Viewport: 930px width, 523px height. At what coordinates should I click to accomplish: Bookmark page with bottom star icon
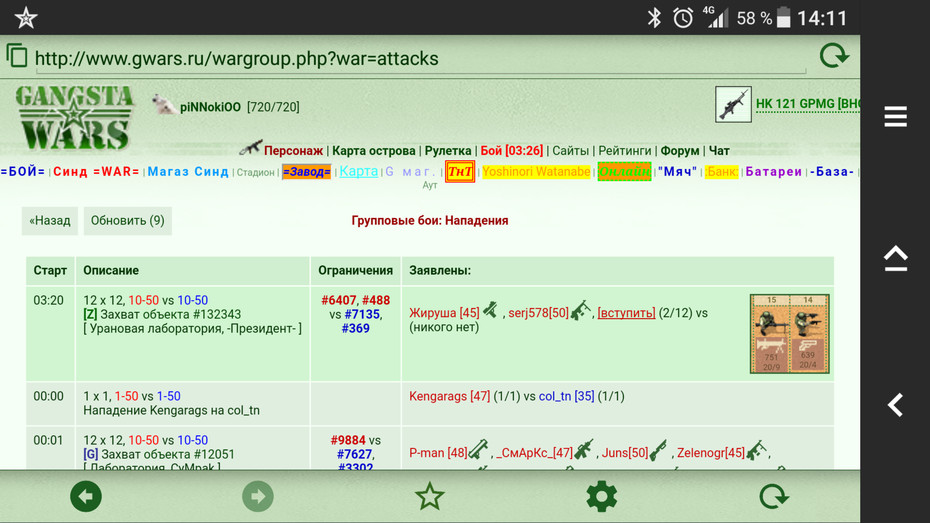click(429, 496)
